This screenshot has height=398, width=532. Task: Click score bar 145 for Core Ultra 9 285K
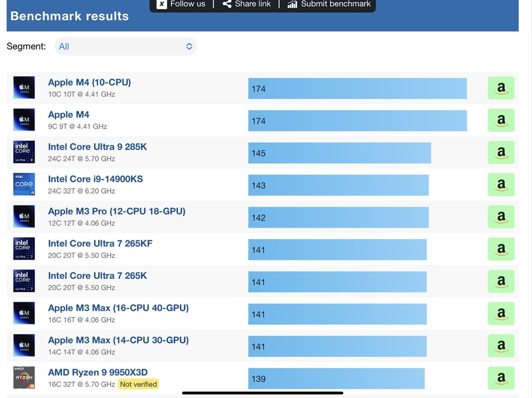(339, 153)
